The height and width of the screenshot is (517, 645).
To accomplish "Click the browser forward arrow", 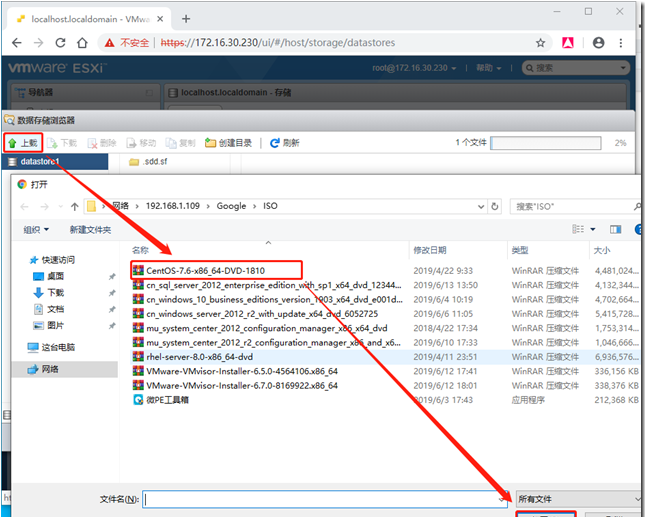I will pos(38,43).
